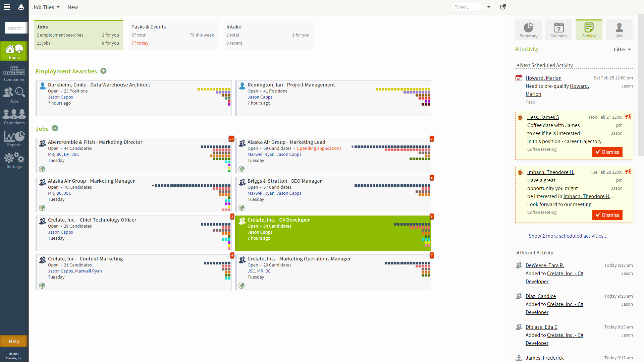Switch to the Summary tab
Viewport: 644px width, 362px height.
(x=528, y=30)
